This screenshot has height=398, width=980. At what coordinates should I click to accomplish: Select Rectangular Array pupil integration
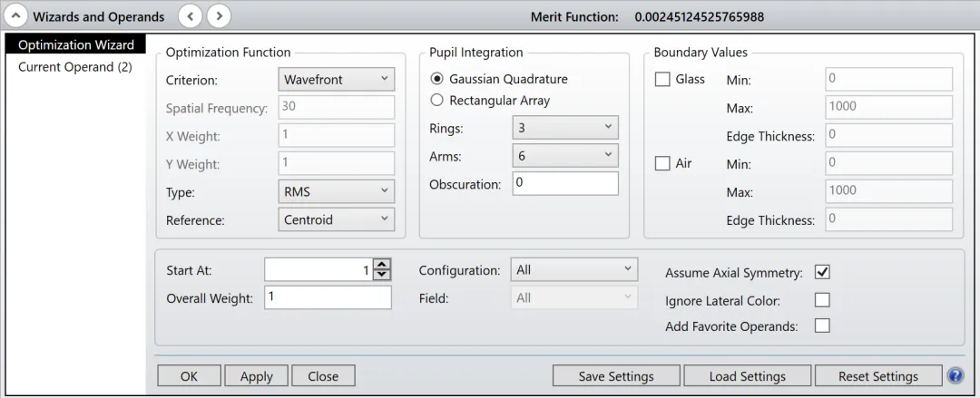point(437,101)
